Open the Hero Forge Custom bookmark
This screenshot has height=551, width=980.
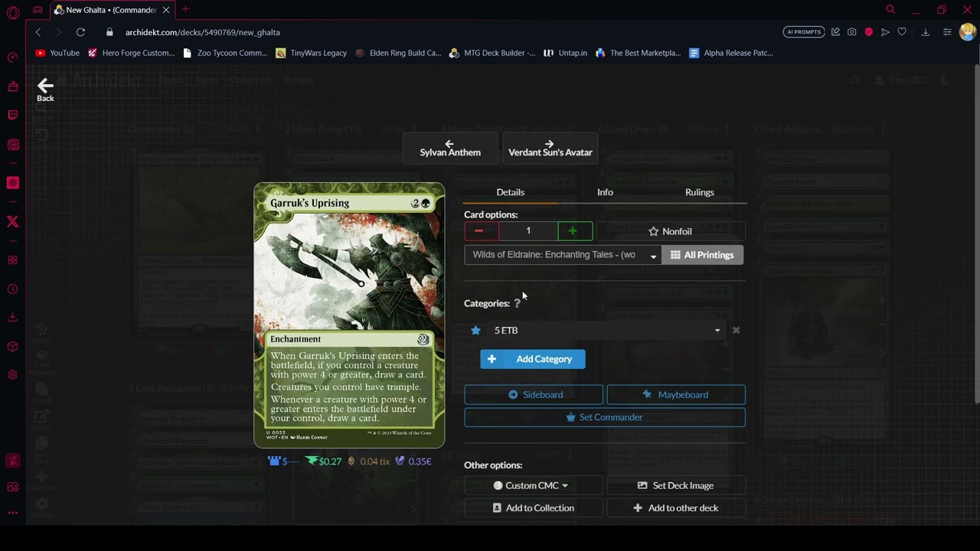[x=131, y=53]
